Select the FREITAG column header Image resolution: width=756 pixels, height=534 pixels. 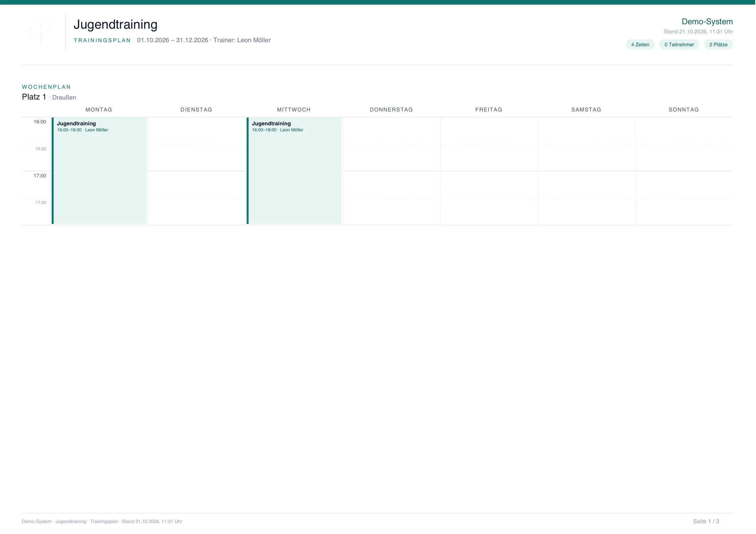coord(489,110)
